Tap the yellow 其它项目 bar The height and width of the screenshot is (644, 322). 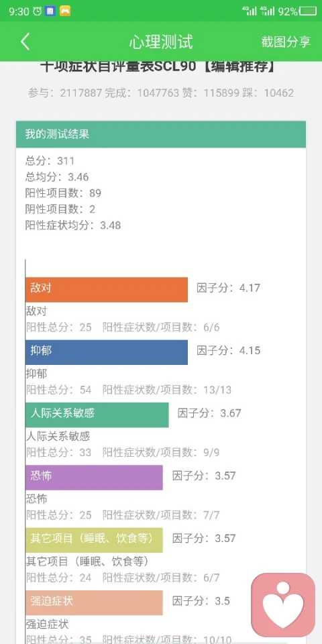coord(94,540)
